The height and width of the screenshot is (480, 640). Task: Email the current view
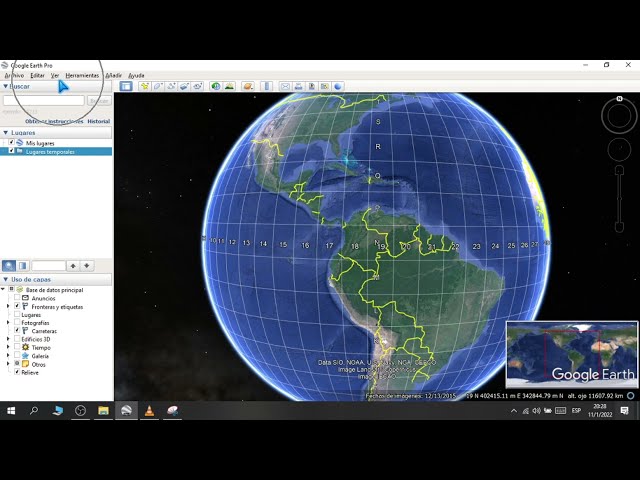pyautogui.click(x=285, y=86)
